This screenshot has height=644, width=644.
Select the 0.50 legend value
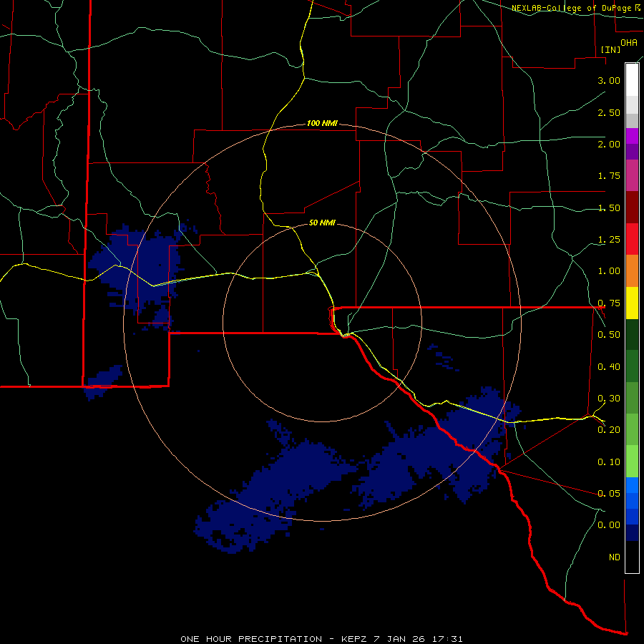(x=609, y=335)
